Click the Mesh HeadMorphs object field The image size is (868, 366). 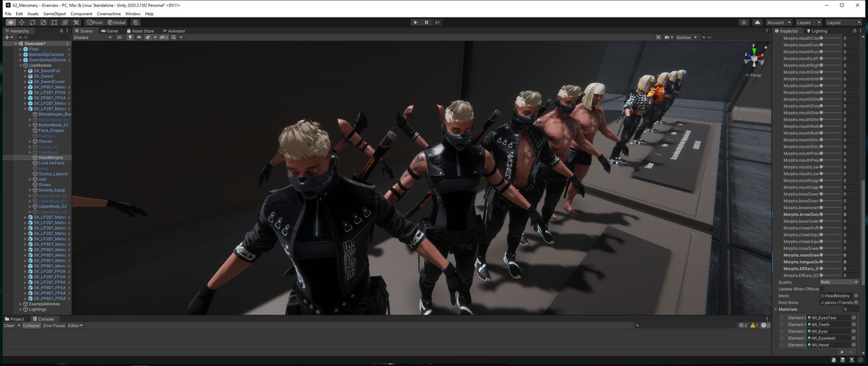[836, 295]
